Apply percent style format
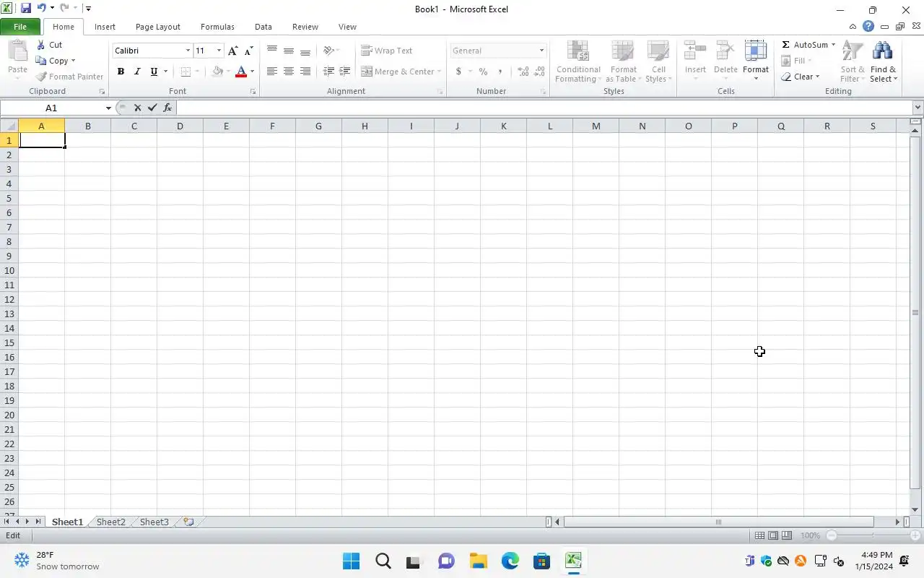The width and height of the screenshot is (924, 578). (x=483, y=72)
